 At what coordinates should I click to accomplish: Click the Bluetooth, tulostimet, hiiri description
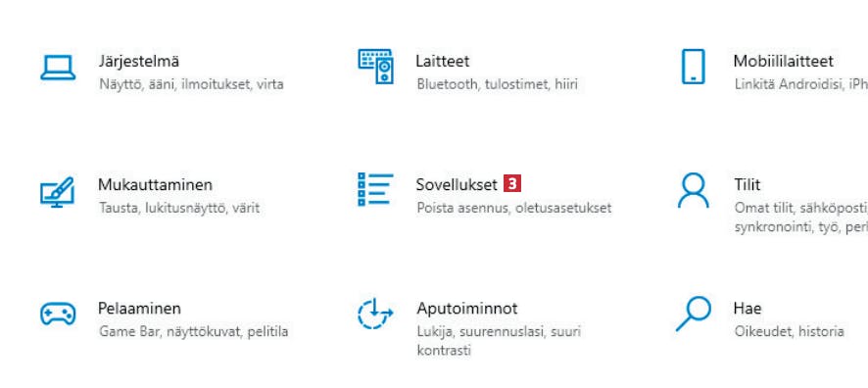coord(497,84)
